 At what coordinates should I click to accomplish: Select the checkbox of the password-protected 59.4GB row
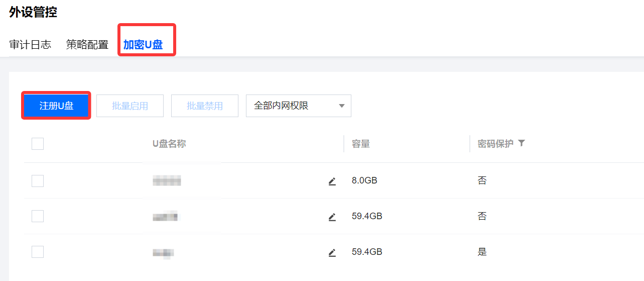[x=38, y=252]
